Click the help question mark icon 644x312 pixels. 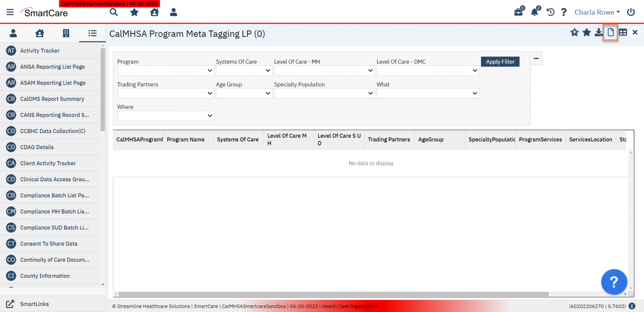[x=564, y=12]
